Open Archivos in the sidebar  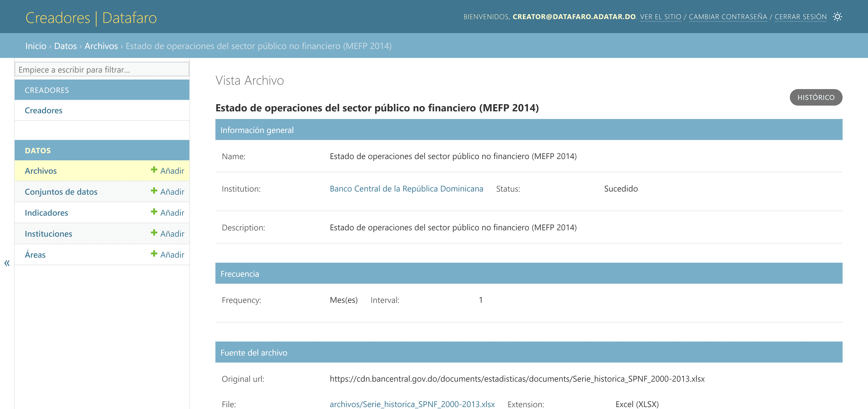tap(41, 171)
